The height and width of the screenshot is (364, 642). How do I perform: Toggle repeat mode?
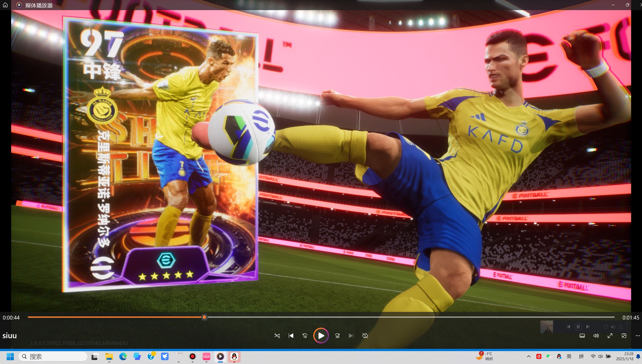click(365, 336)
